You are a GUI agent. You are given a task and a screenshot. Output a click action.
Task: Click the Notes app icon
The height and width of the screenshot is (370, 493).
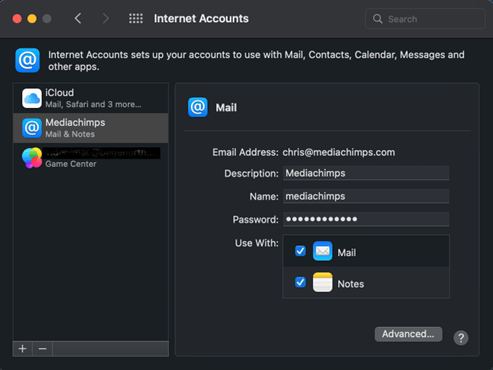point(322,282)
